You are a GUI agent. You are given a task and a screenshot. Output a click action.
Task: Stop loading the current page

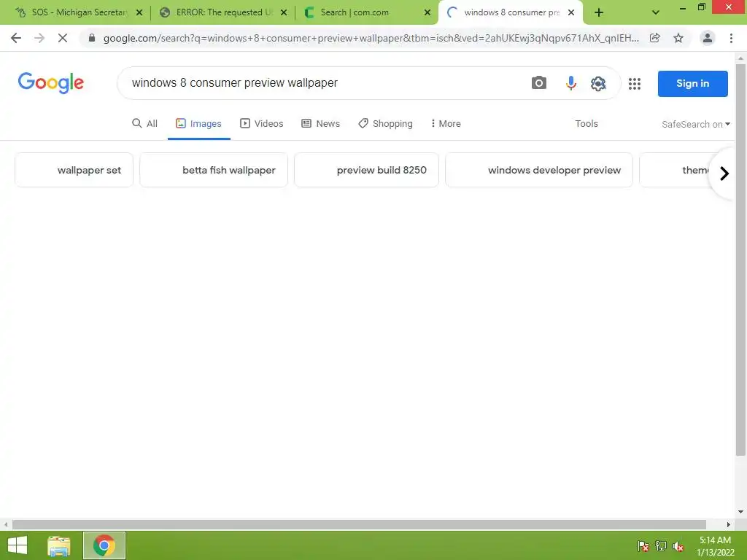pos(63,38)
